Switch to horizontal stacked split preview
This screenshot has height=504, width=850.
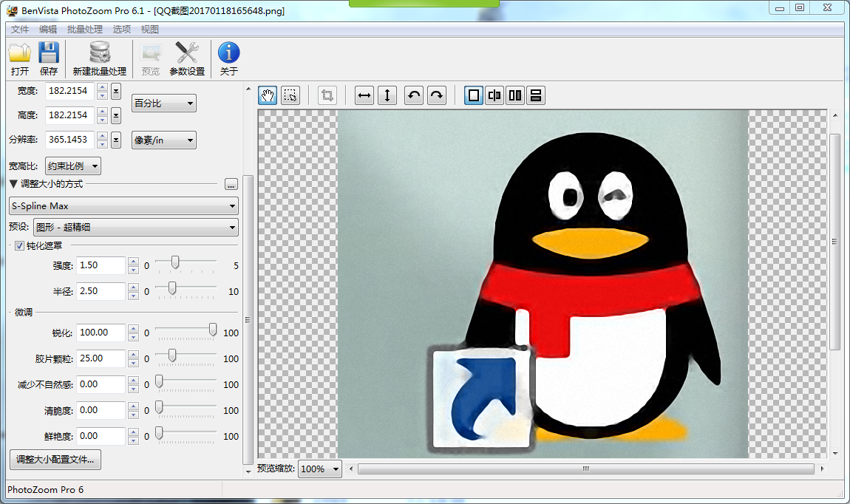(x=536, y=96)
